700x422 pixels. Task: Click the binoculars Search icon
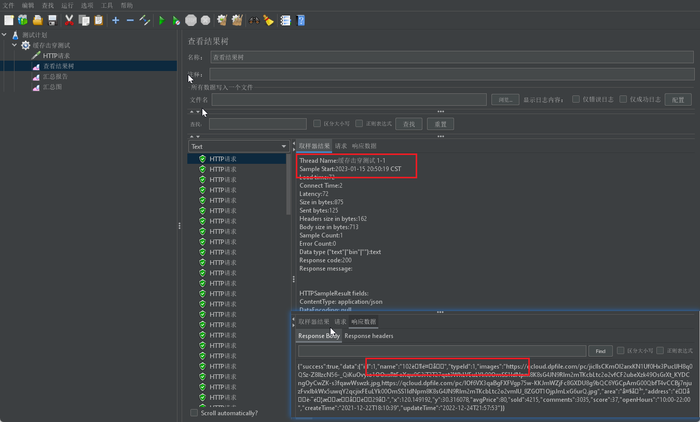point(254,21)
